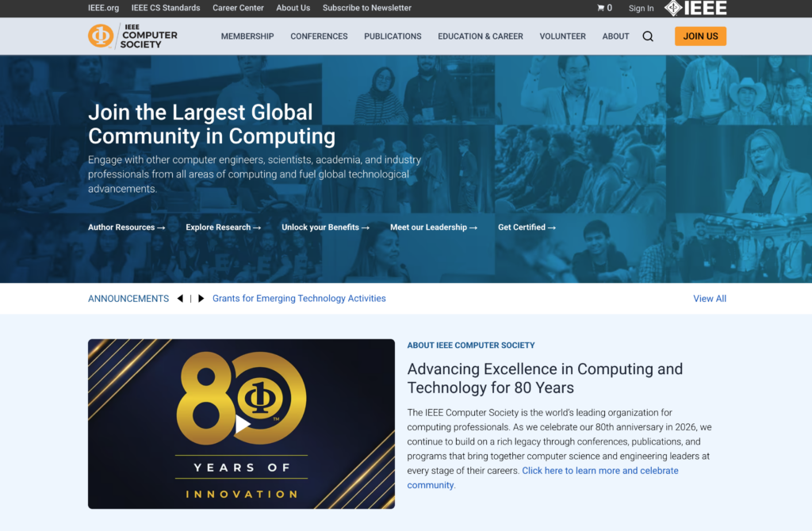Image resolution: width=812 pixels, height=531 pixels.
Task: Click the ANNOUNCEMENTS label
Action: pyautogui.click(x=128, y=299)
